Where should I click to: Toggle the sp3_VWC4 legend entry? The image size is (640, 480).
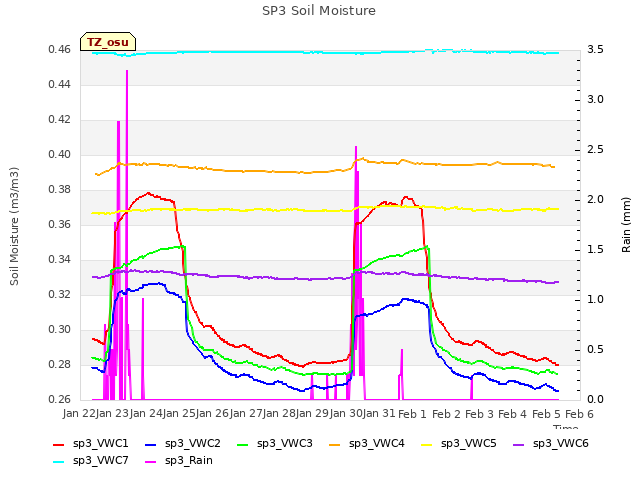[x=367, y=444]
